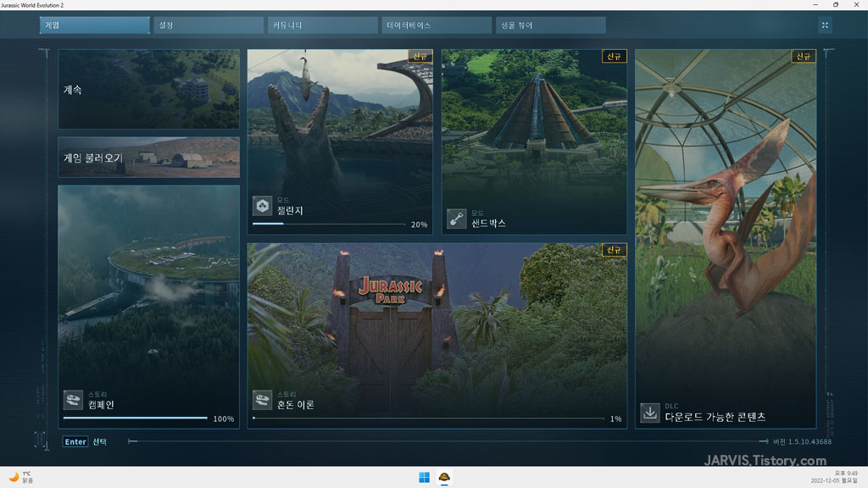Click the 혼돈 이론 skull icon
Viewport: 868px width, 488px height.
263,400
